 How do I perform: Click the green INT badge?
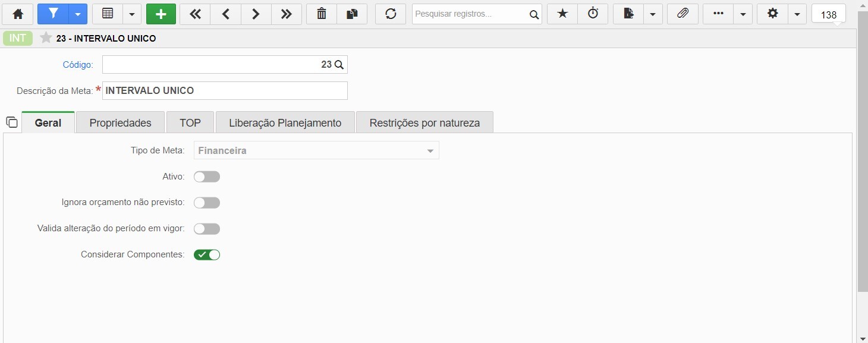(x=18, y=38)
